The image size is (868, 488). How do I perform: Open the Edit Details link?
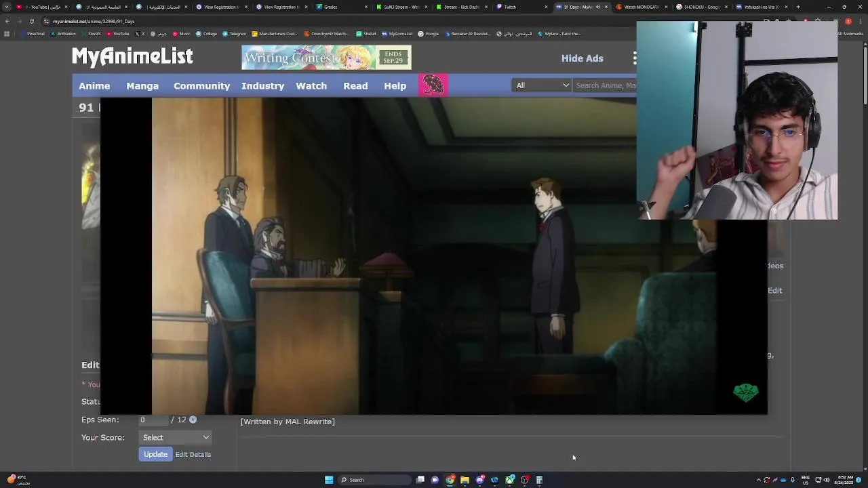tap(193, 454)
